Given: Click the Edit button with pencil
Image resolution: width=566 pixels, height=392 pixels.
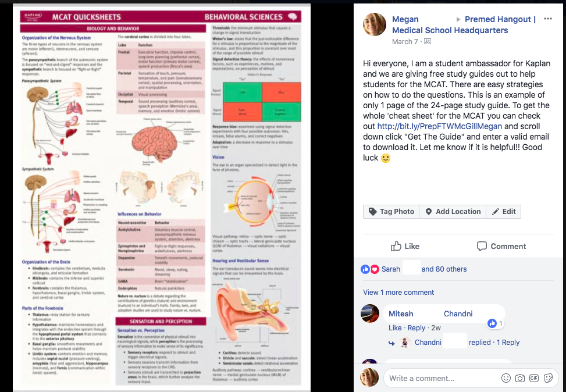Looking at the screenshot, I should pos(504,212).
